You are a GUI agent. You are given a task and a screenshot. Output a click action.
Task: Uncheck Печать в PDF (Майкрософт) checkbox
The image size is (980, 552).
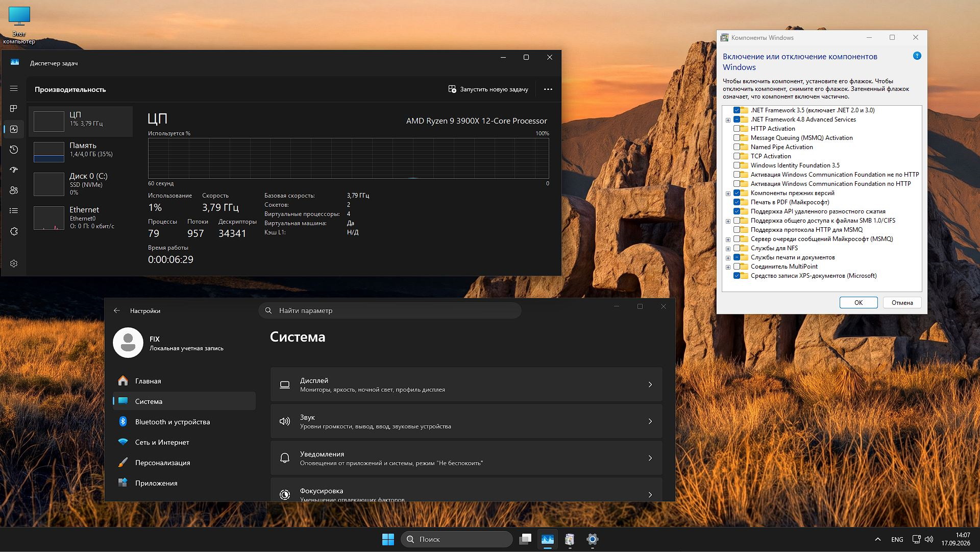click(737, 202)
